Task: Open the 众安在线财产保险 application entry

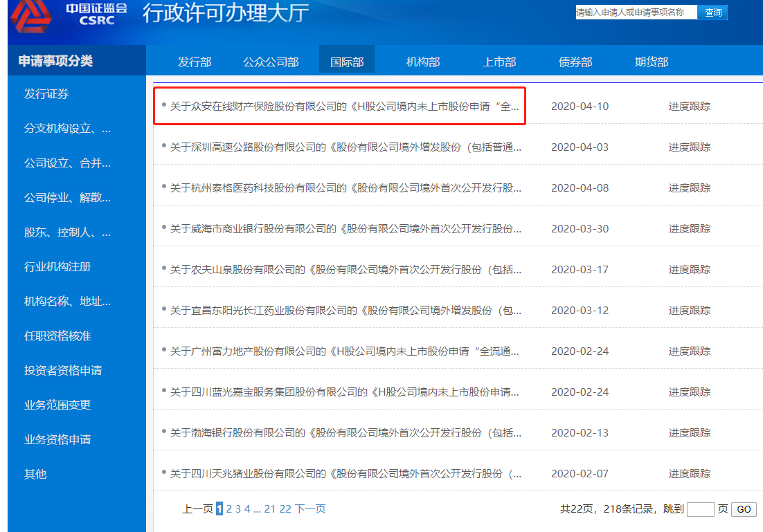Action: pyautogui.click(x=345, y=107)
